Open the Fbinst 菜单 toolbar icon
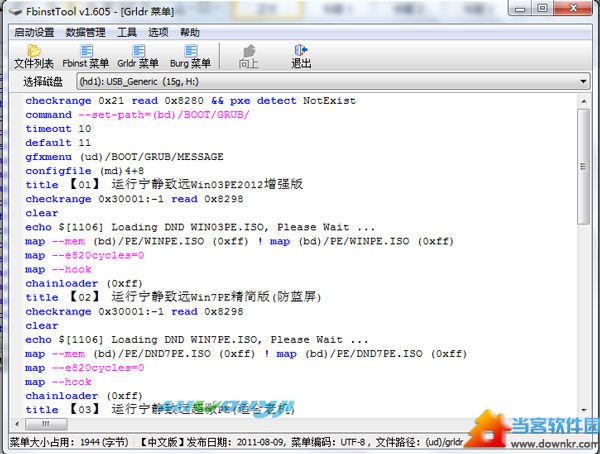 pos(86,57)
